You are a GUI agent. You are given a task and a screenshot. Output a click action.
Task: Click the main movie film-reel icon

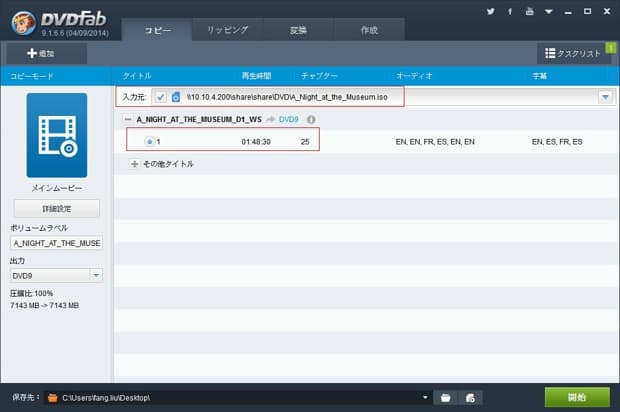56,128
